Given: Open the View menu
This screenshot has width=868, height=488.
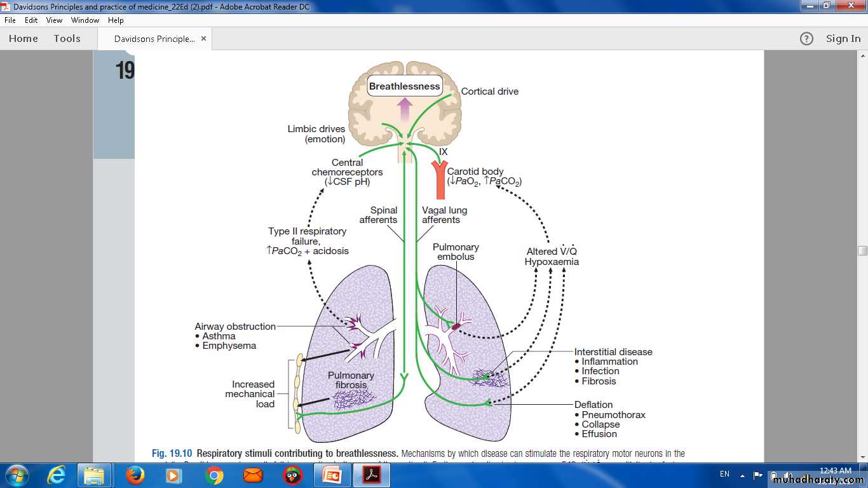Looking at the screenshot, I should pyautogui.click(x=54, y=20).
